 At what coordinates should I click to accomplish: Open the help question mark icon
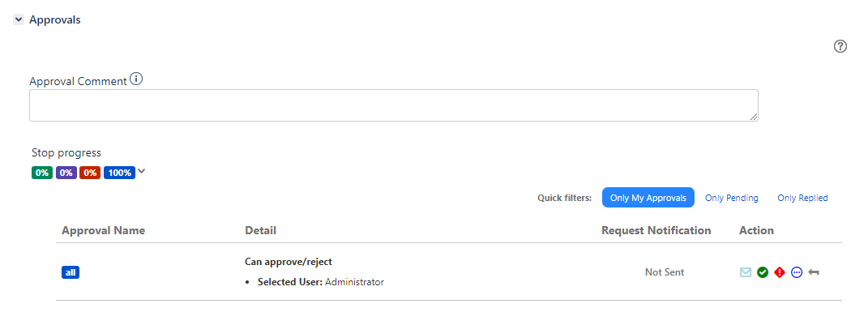(x=840, y=46)
